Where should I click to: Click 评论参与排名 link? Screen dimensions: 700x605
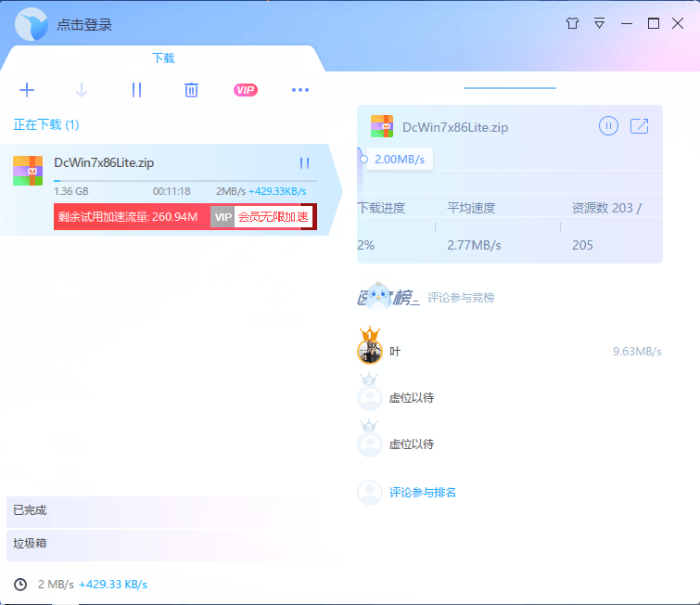[x=423, y=493]
